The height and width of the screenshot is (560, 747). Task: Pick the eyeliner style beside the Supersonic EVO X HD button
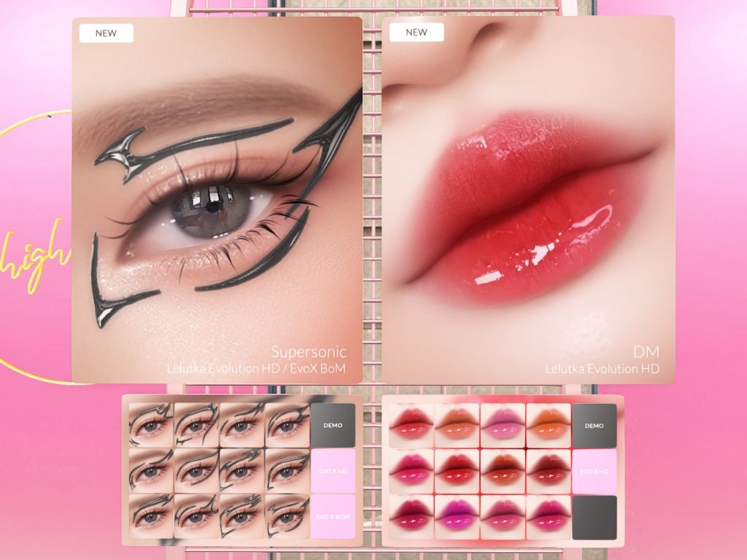tap(287, 471)
